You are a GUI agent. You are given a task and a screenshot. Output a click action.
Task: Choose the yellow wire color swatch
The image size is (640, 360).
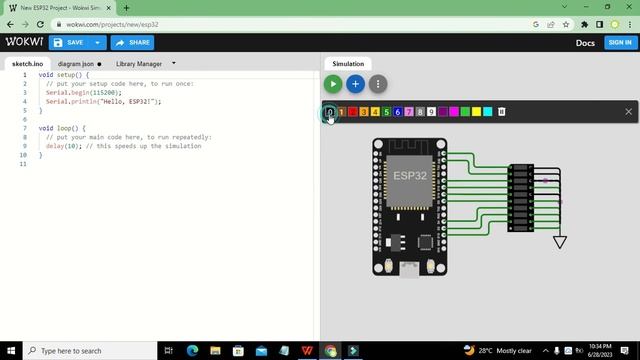coord(476,112)
